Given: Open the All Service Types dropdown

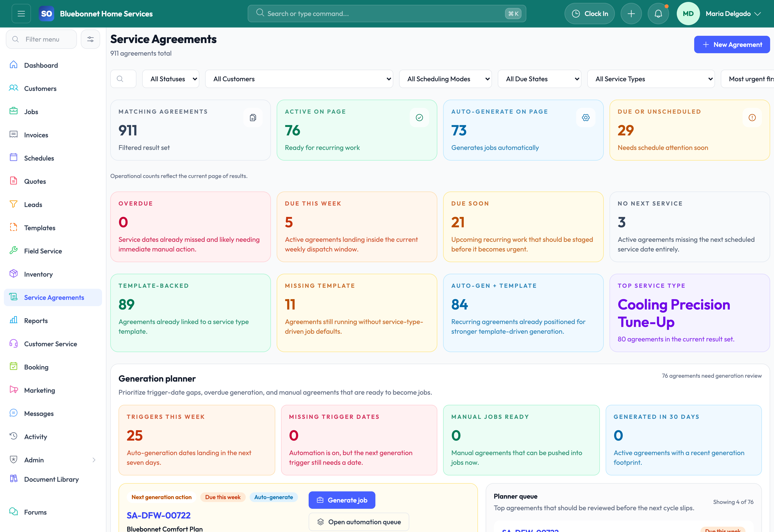Looking at the screenshot, I should tap(651, 79).
